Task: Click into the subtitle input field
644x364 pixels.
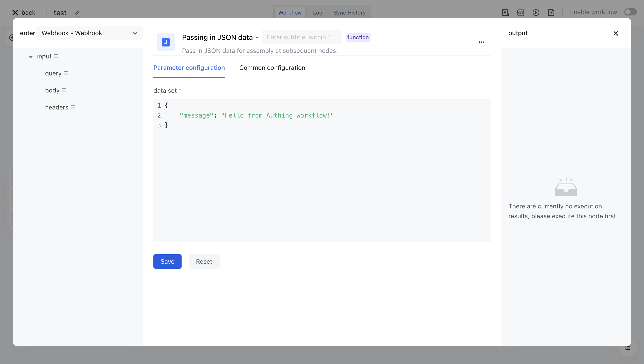Action: coord(301,37)
